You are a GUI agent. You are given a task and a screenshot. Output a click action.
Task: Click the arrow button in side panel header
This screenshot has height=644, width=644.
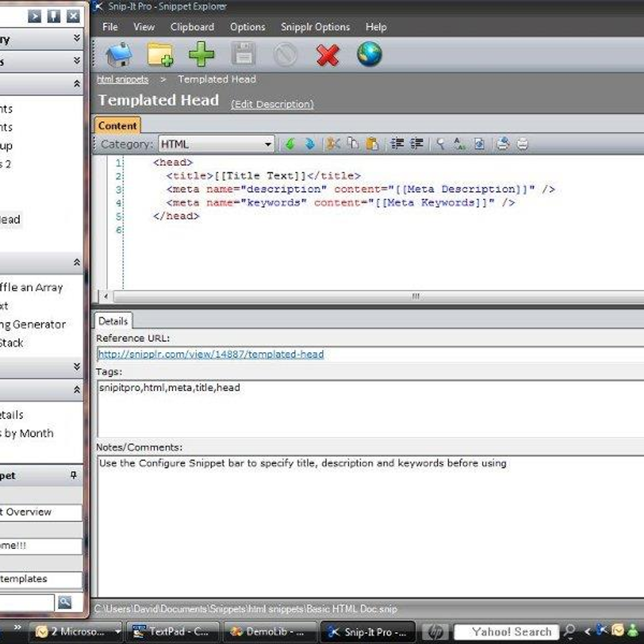[34, 16]
